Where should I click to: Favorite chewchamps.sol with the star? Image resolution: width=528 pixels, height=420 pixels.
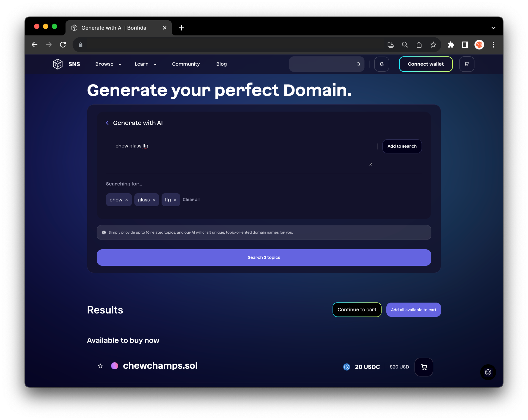(100, 366)
